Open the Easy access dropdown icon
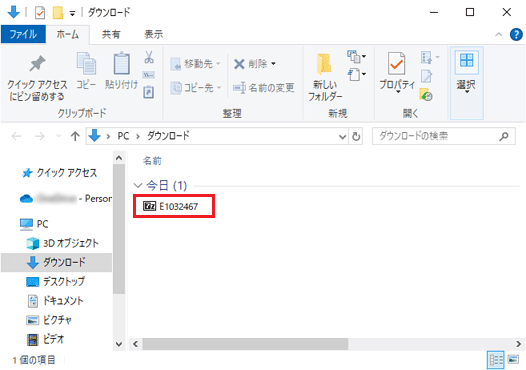The width and height of the screenshot is (526, 370). [356, 74]
